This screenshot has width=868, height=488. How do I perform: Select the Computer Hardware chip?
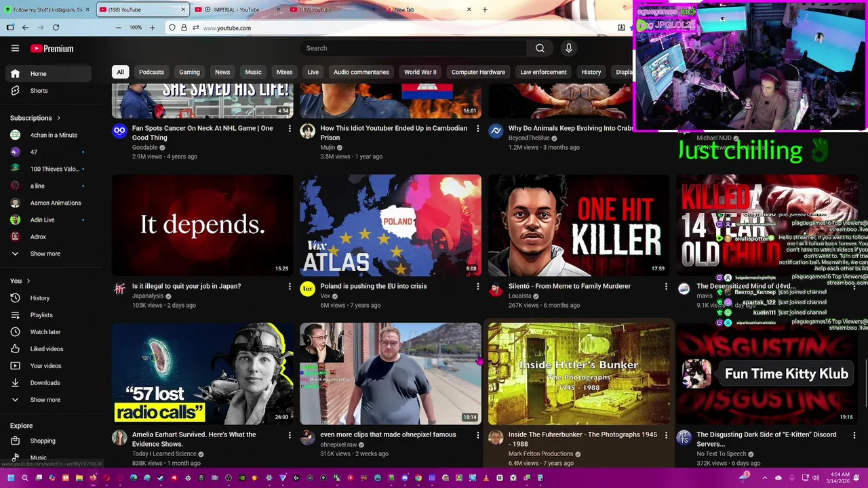click(x=478, y=72)
